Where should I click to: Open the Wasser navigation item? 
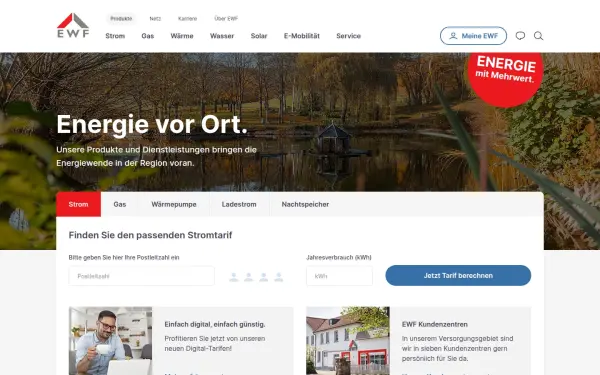pos(222,36)
